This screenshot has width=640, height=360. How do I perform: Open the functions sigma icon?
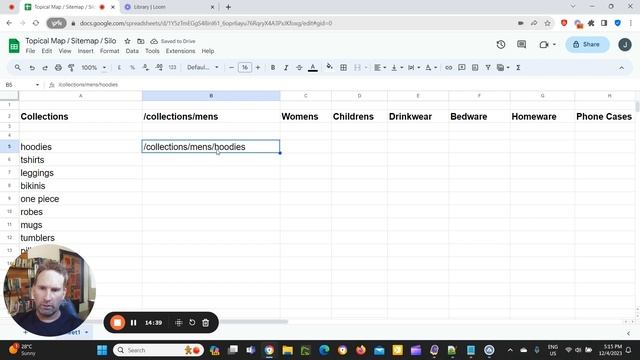518,67
